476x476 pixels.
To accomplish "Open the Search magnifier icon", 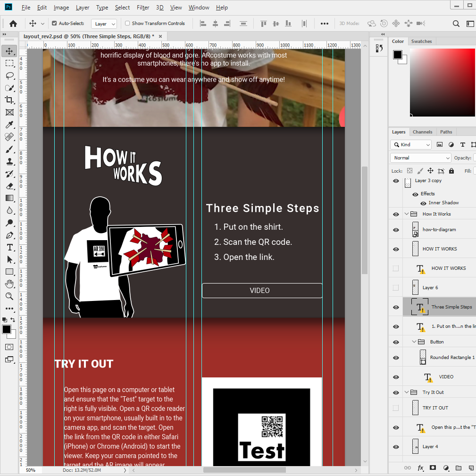I will (456, 24).
